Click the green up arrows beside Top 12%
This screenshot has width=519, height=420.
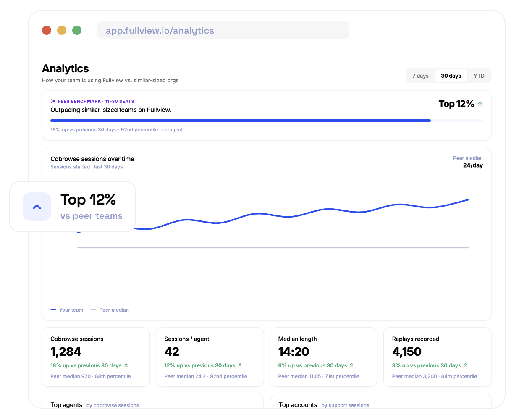(480, 104)
